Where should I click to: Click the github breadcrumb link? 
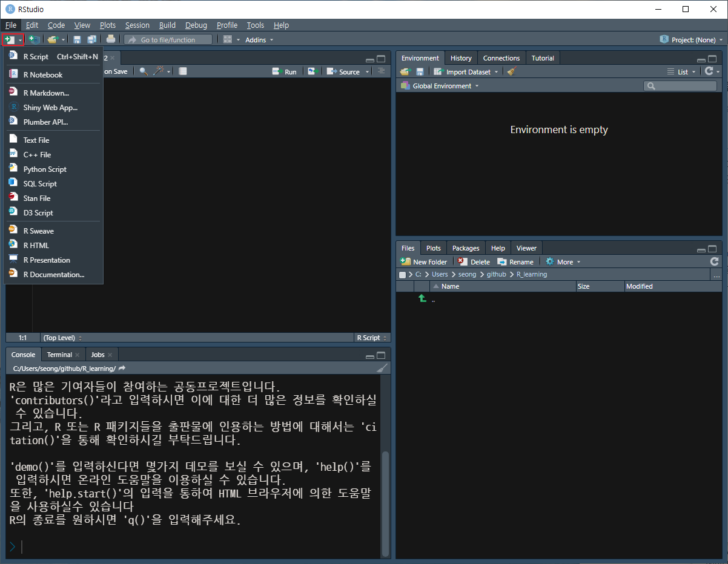[x=496, y=274]
